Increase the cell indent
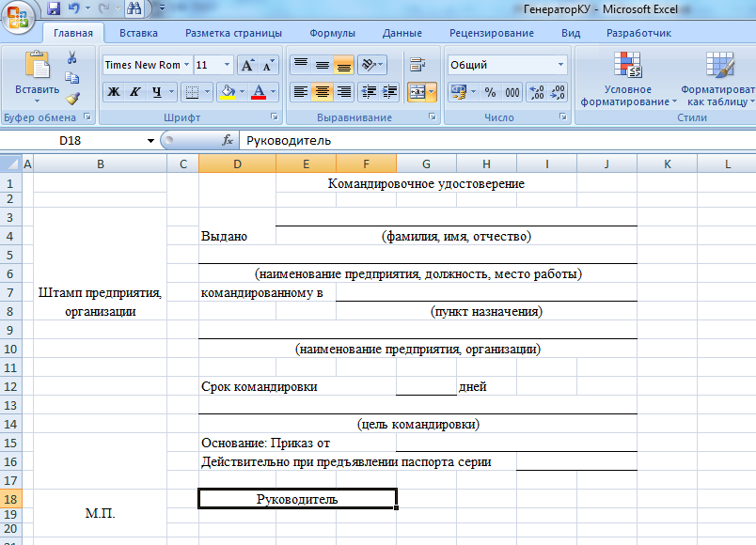This screenshot has height=545, width=756. point(389,92)
